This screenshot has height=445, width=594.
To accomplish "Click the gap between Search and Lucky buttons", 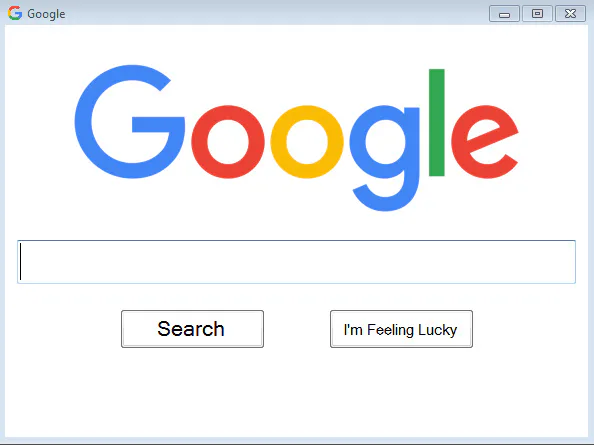I will click(297, 329).
